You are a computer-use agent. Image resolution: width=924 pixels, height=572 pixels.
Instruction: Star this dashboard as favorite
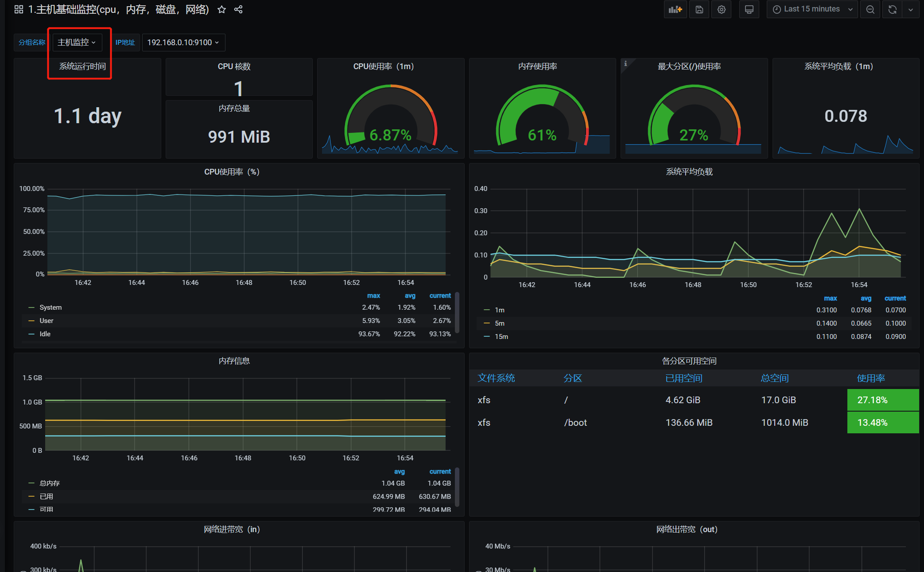221,9
